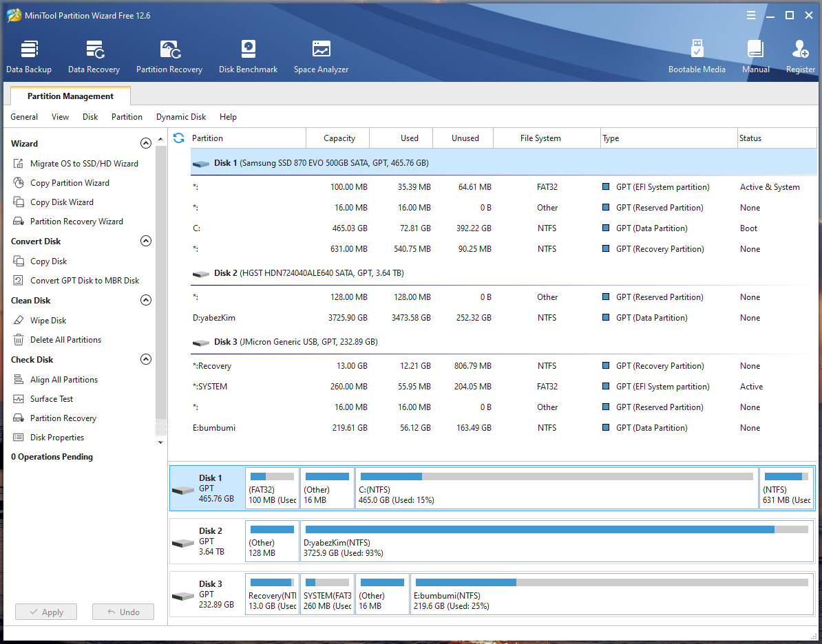Open the hamburger menu in title bar
Screen dimensions: 822x644
(x=750, y=16)
